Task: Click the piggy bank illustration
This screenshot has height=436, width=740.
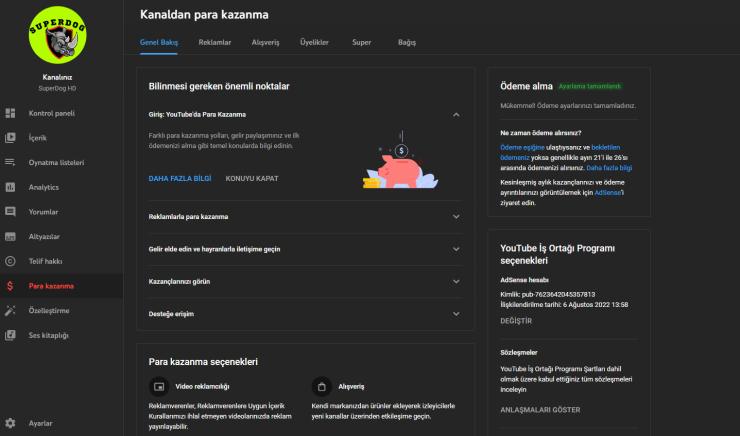Action: coord(400,161)
